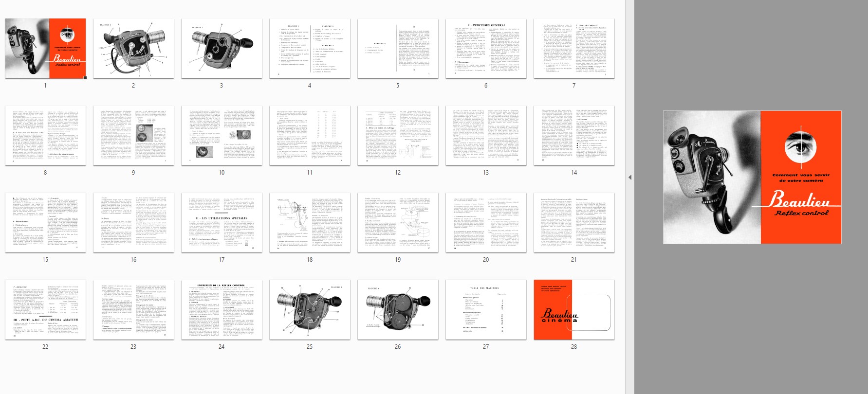Select page 18 diagram thumbnail
This screenshot has height=394, width=868.
click(310, 223)
